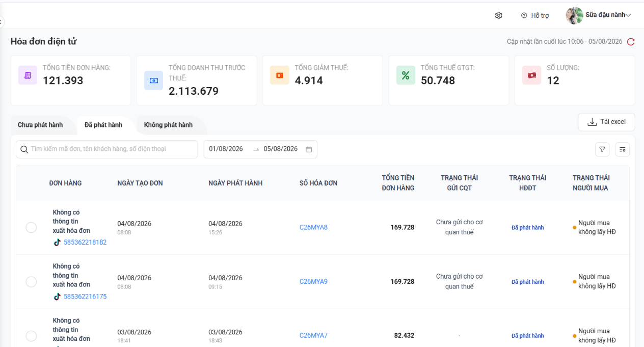Open the settings gear icon
Screen dimensions: 644x347
point(499,15)
